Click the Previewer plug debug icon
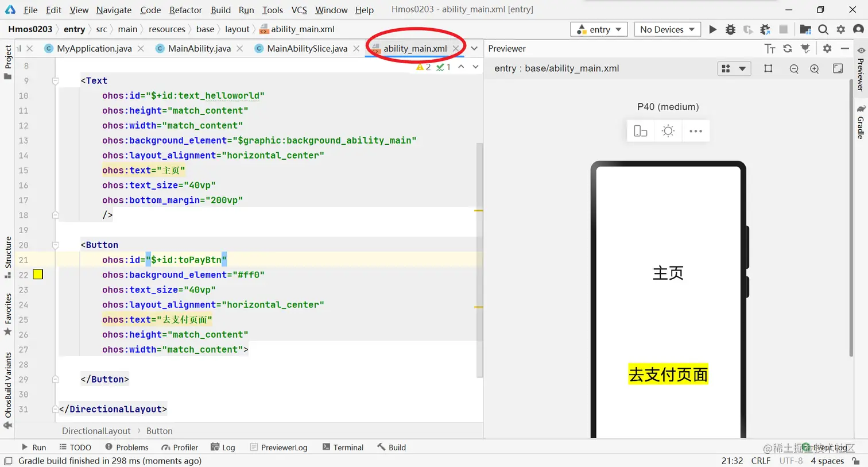Screen dimensions: 868x467 tap(806, 49)
